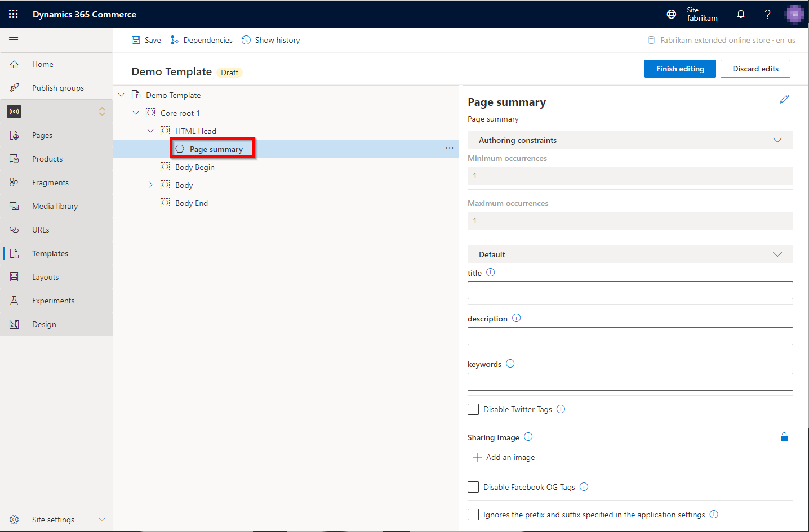Image resolution: width=809 pixels, height=532 pixels.
Task: Click the pencil edit icon in Page summary
Action: (x=784, y=99)
